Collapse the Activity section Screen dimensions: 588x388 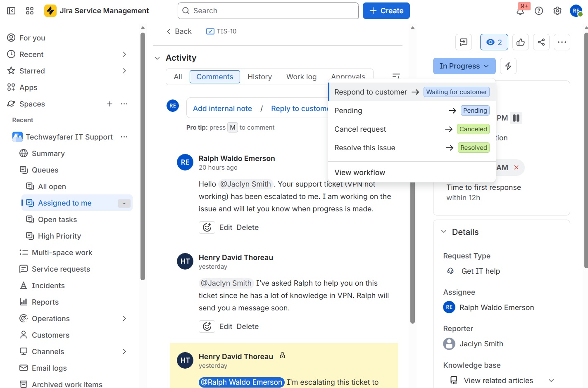coord(157,58)
